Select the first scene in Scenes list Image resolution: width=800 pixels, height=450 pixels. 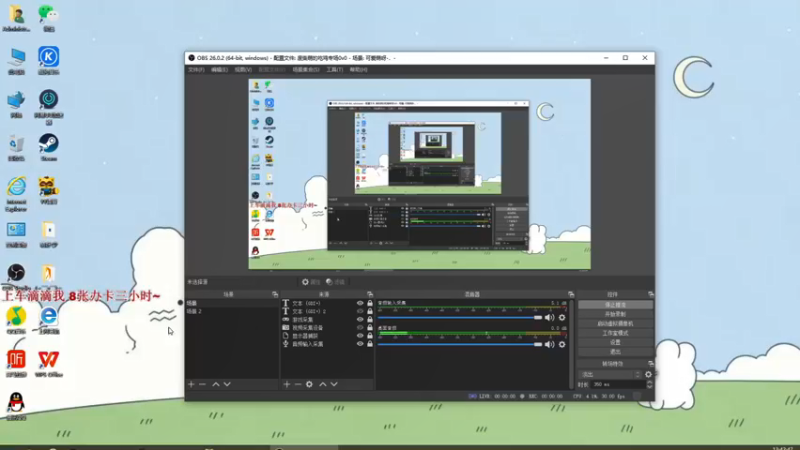click(x=232, y=303)
